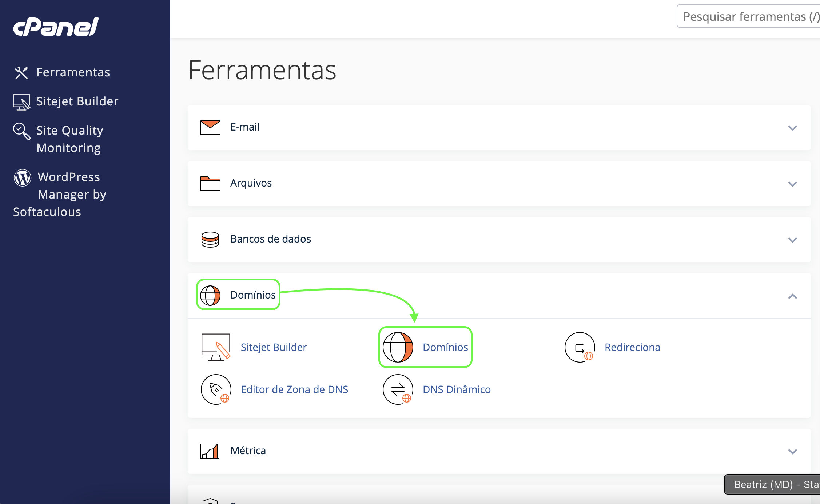
Task: Expand the Bancos de dados chevron
Action: (793, 240)
